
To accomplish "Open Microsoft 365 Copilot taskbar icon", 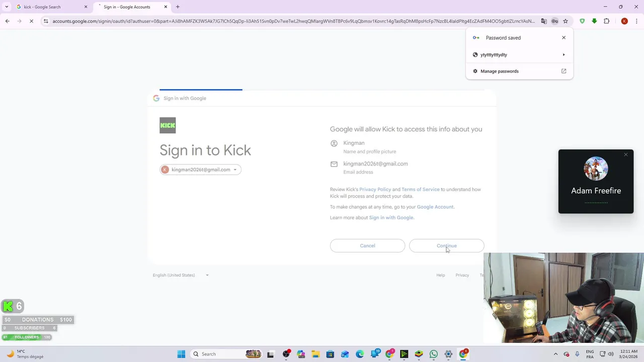I will [x=301, y=354].
